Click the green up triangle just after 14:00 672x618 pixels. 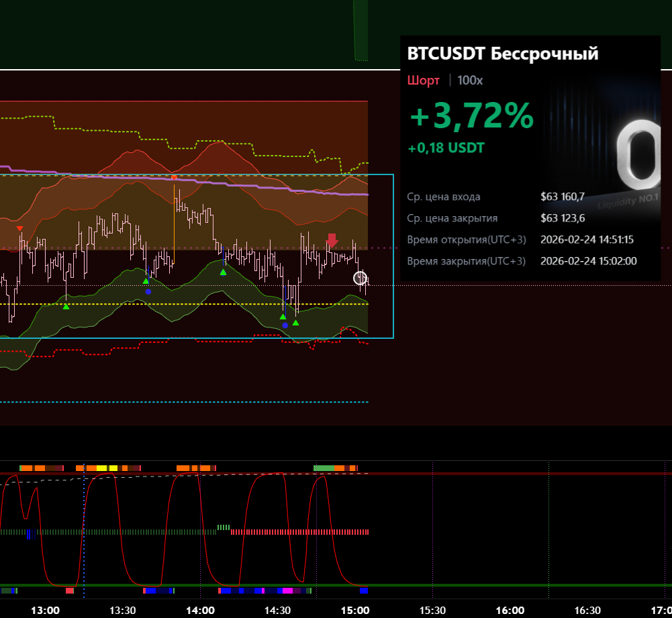click(223, 272)
